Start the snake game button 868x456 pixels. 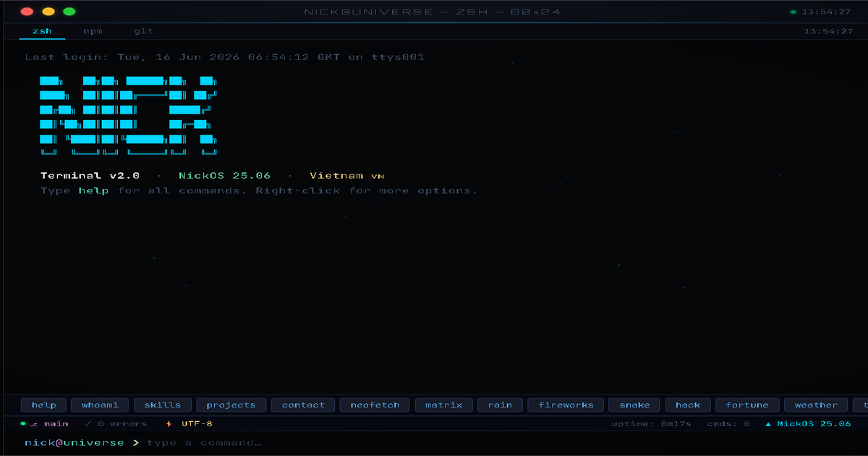click(634, 405)
